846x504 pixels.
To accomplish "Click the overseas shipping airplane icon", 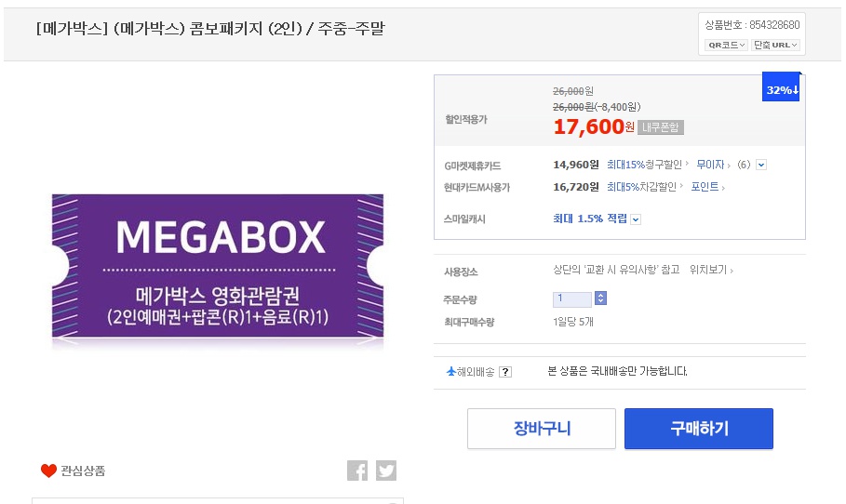I will (x=451, y=372).
